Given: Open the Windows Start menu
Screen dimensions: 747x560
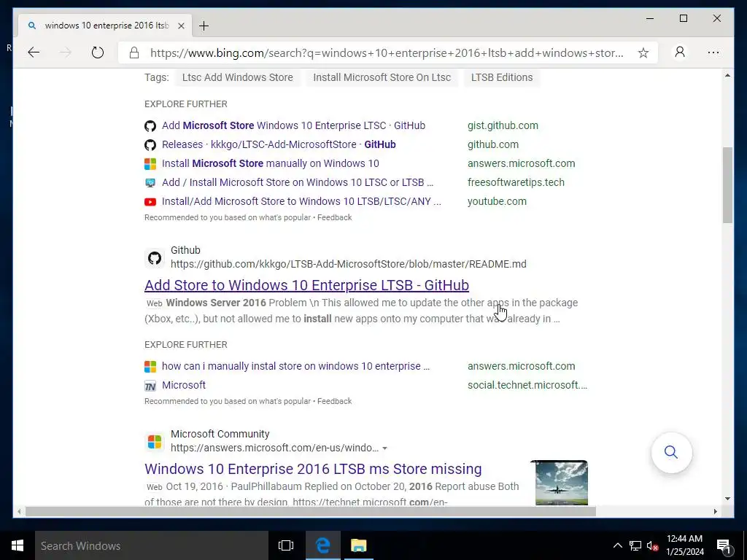Looking at the screenshot, I should click(x=18, y=545).
